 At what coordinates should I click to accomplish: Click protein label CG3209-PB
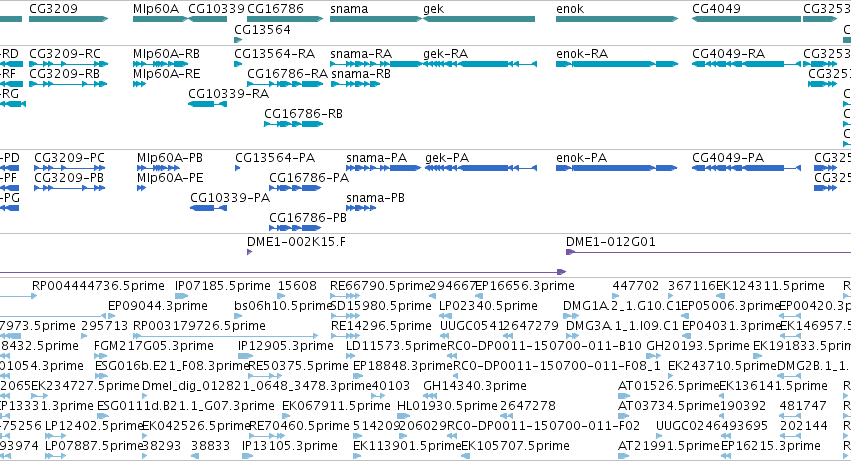[69, 178]
